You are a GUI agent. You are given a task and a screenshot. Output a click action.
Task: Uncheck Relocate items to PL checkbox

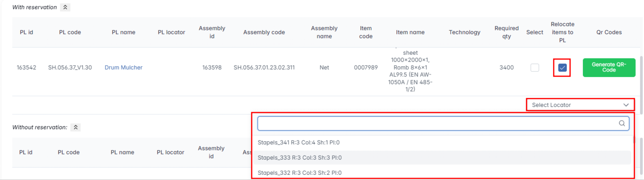coord(562,67)
